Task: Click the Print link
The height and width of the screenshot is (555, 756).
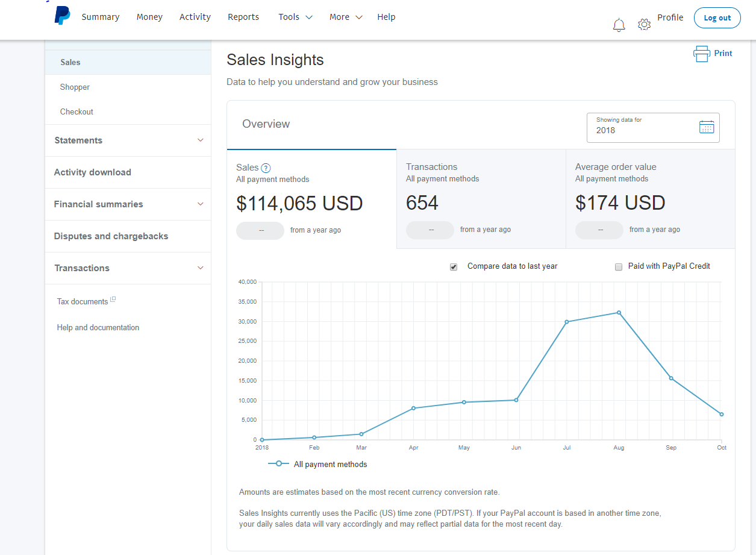Action: coord(723,53)
